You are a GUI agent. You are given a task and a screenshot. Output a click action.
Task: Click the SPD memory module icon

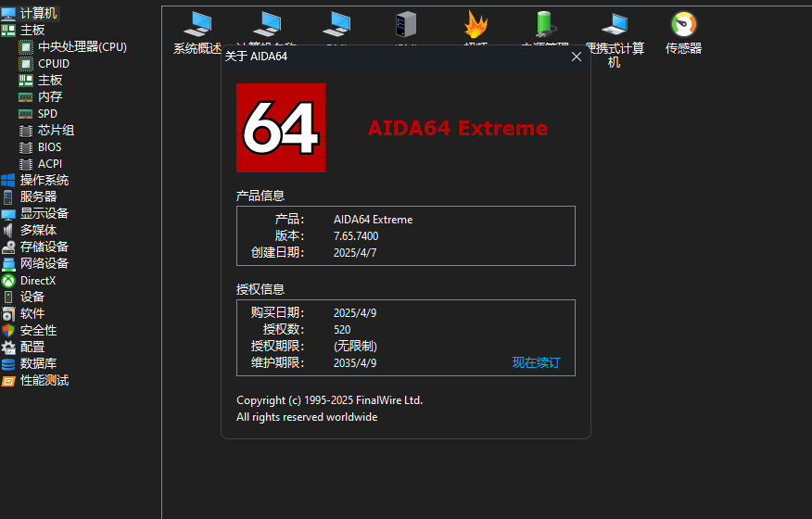point(25,113)
